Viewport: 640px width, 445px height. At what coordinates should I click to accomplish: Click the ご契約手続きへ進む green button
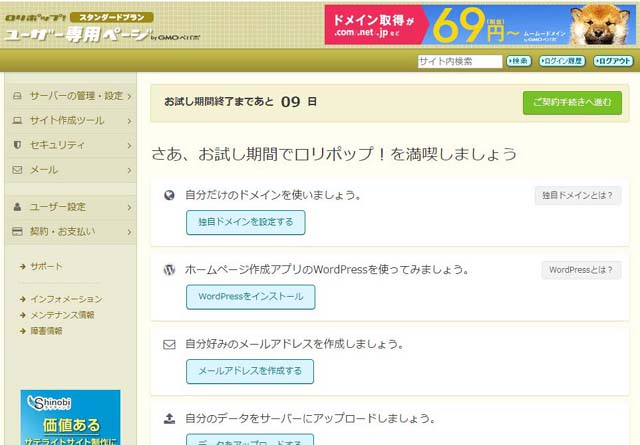[x=572, y=102]
